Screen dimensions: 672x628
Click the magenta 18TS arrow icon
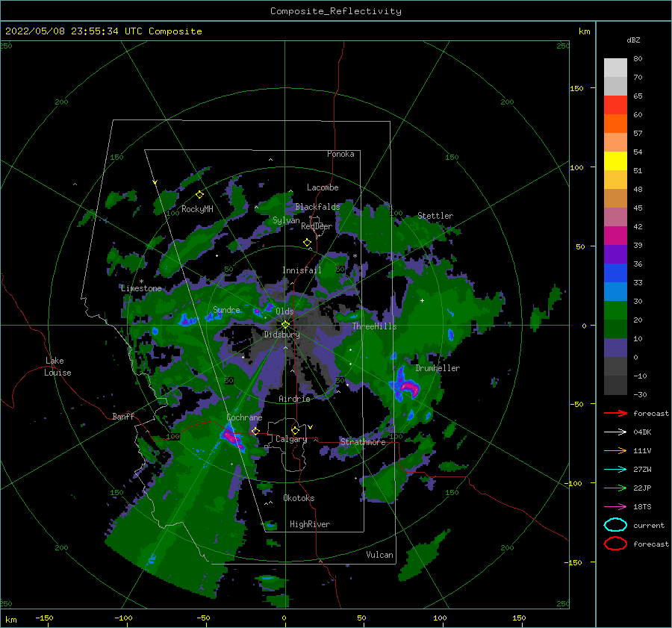click(615, 507)
